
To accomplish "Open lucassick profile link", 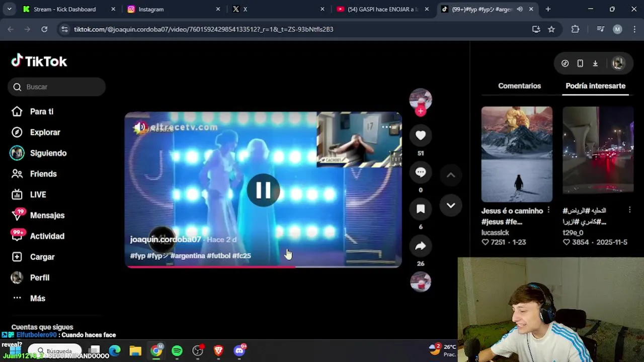I will click(495, 233).
